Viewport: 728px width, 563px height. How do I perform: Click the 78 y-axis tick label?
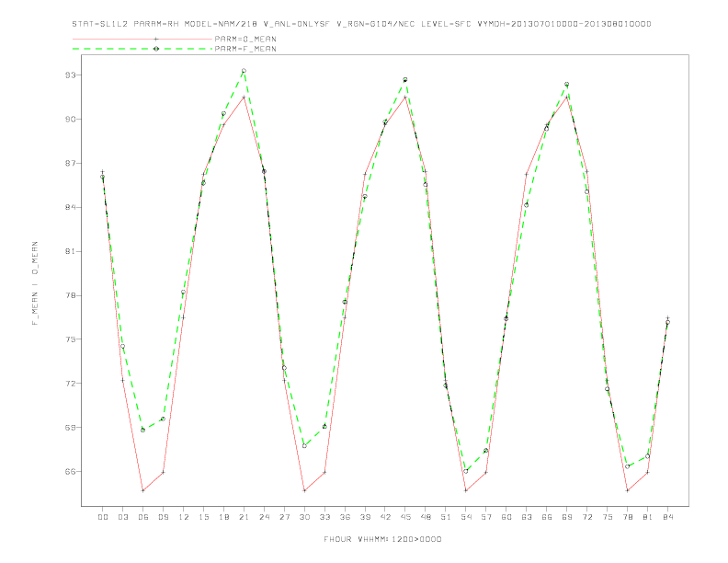[70, 295]
